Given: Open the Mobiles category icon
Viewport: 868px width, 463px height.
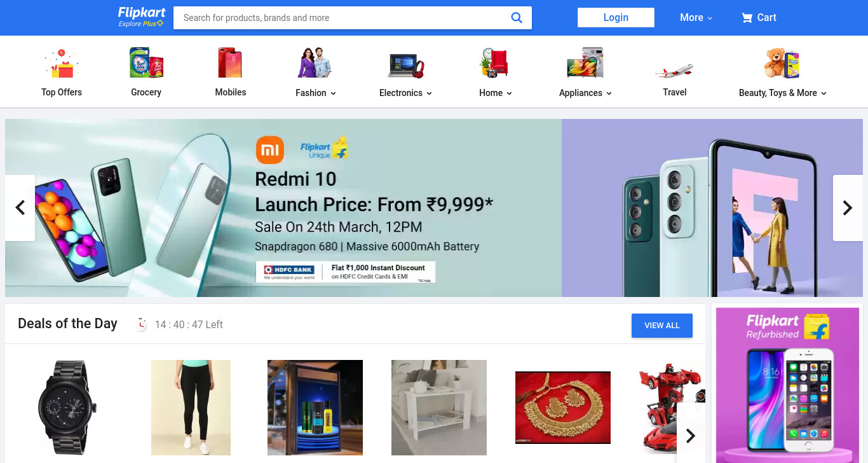Looking at the screenshot, I should coord(230,62).
